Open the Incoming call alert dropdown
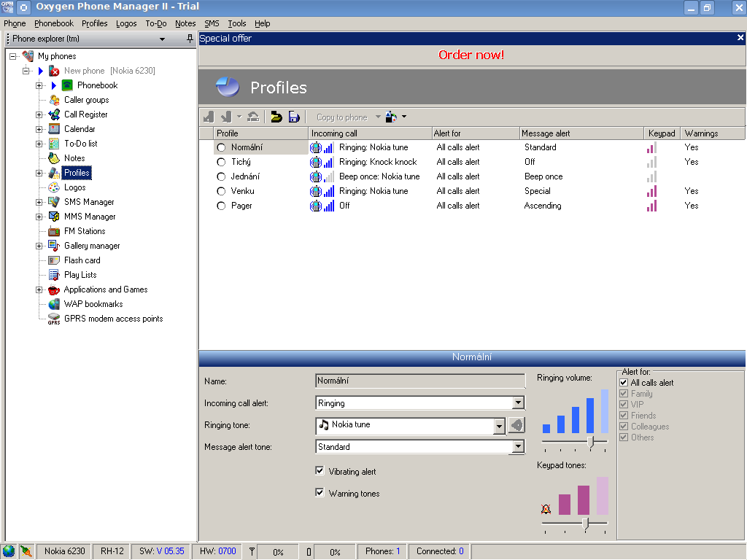 [x=519, y=402]
